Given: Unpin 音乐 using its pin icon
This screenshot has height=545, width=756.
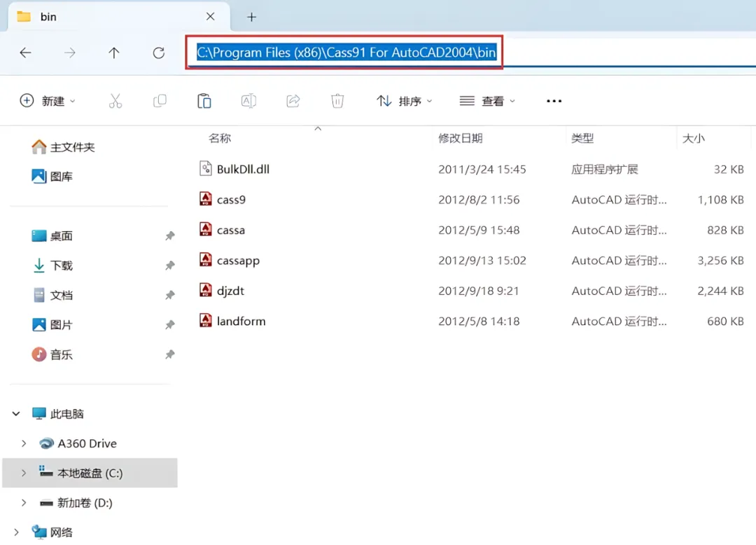Looking at the screenshot, I should coord(169,355).
